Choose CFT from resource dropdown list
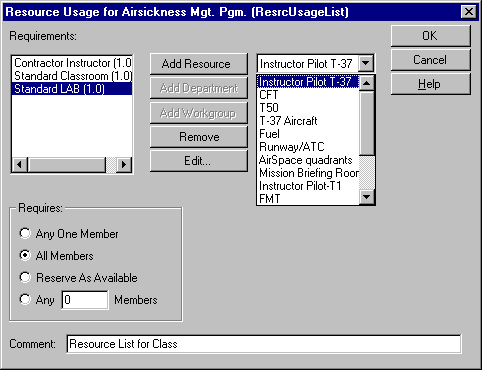Screen dimensions: 482x370 click(308, 95)
